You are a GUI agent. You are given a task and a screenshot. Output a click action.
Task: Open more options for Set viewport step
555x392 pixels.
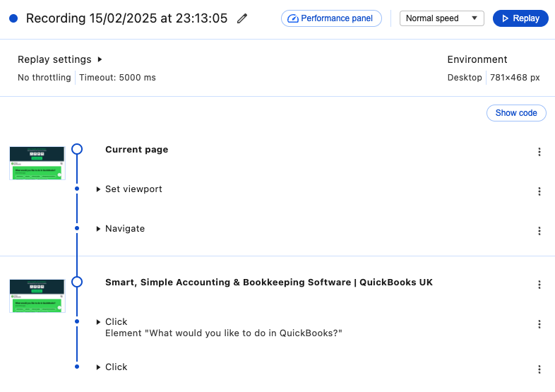[539, 191]
